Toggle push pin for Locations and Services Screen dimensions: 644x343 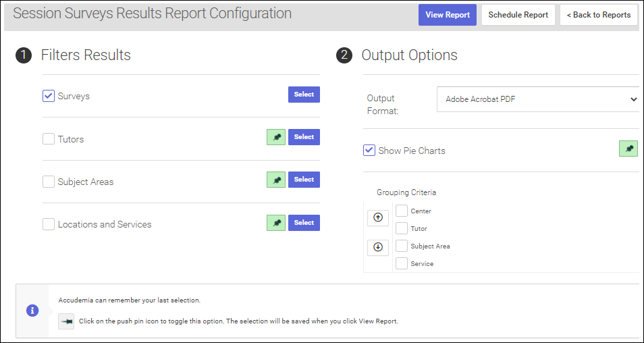(276, 223)
